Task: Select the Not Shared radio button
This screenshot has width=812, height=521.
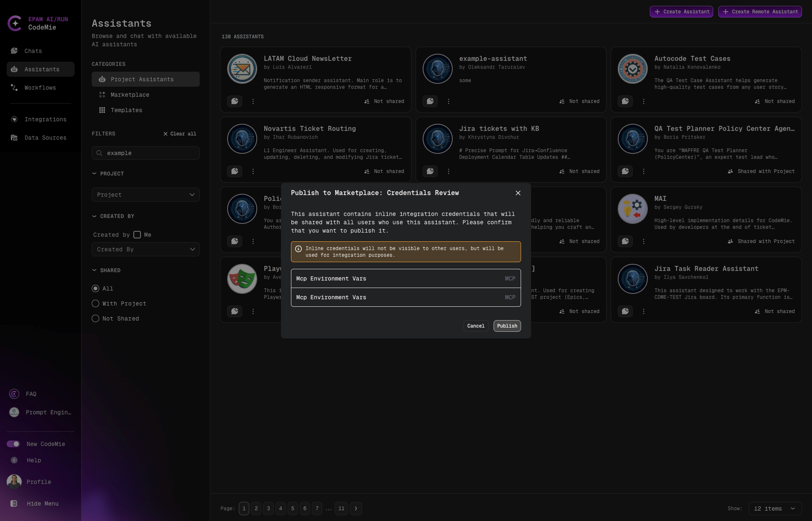Action: tap(95, 318)
